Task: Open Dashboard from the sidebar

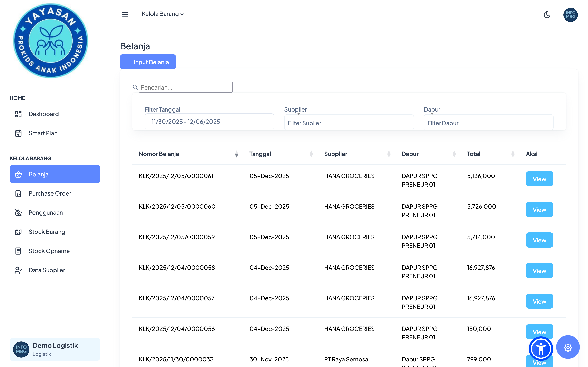Action: click(x=43, y=114)
